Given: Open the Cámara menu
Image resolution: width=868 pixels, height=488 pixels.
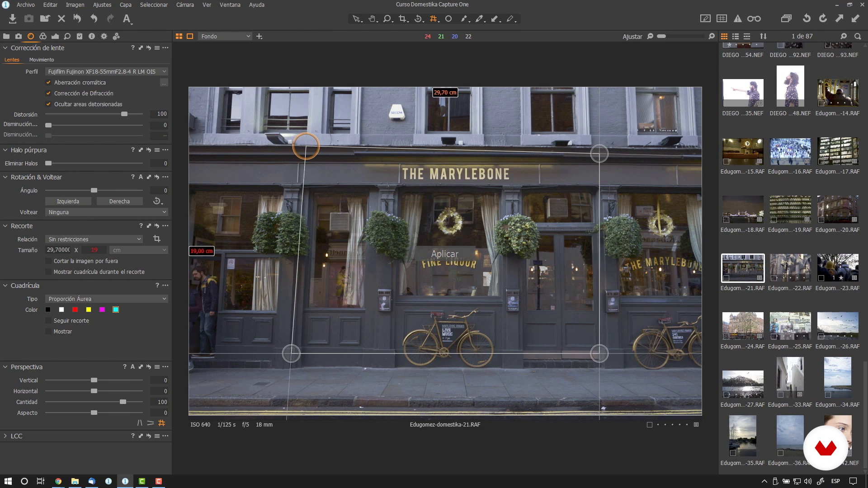Looking at the screenshot, I should click(185, 5).
